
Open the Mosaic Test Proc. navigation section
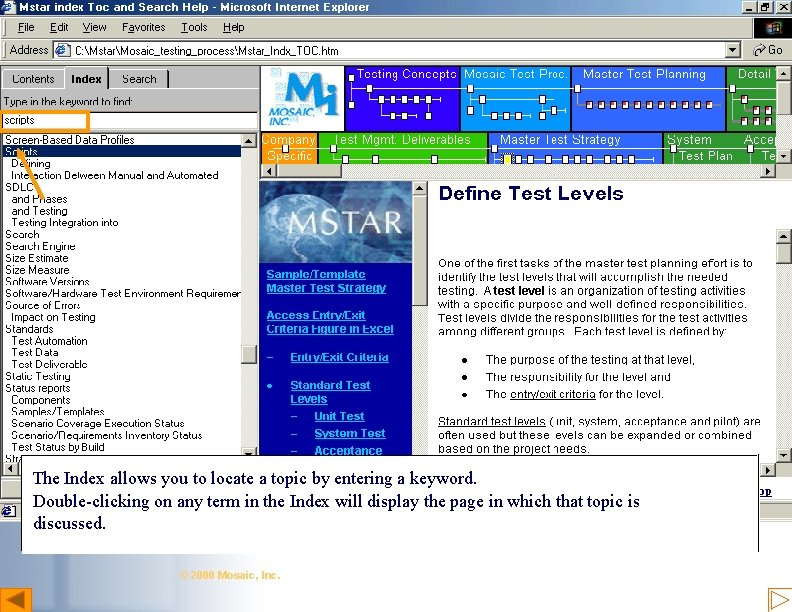(515, 98)
